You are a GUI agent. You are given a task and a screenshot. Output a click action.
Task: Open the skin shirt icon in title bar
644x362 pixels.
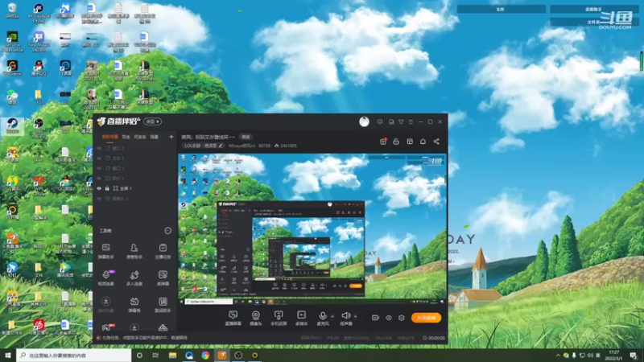click(x=401, y=122)
